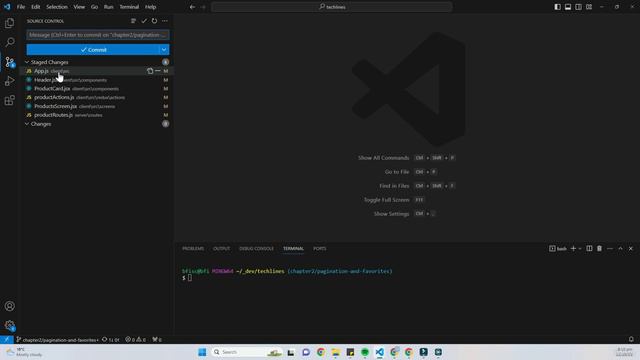Create a new terminal with plus icon
The image size is (640, 360).
click(x=573, y=249)
